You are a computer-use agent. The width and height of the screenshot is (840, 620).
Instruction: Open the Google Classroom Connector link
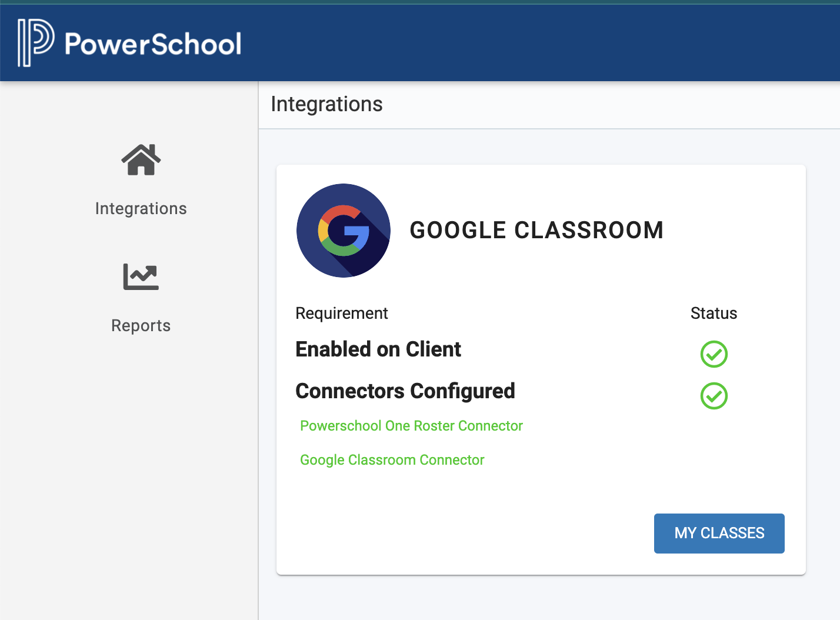[x=392, y=460]
